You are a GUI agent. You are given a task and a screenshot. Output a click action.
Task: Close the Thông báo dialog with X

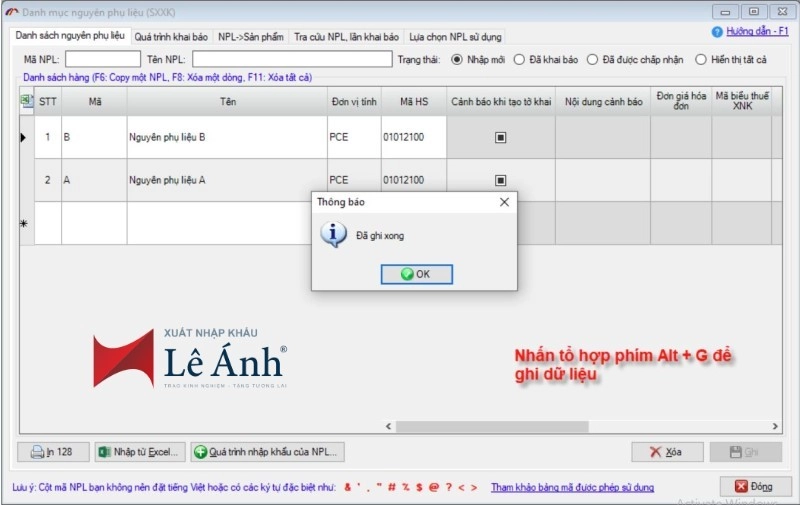pyautogui.click(x=504, y=202)
